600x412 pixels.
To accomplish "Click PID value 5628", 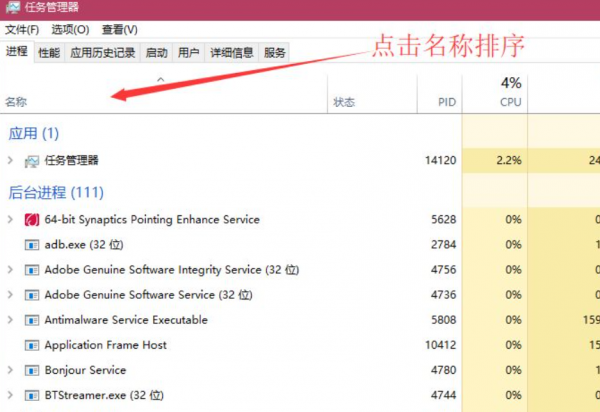I will coord(444,220).
